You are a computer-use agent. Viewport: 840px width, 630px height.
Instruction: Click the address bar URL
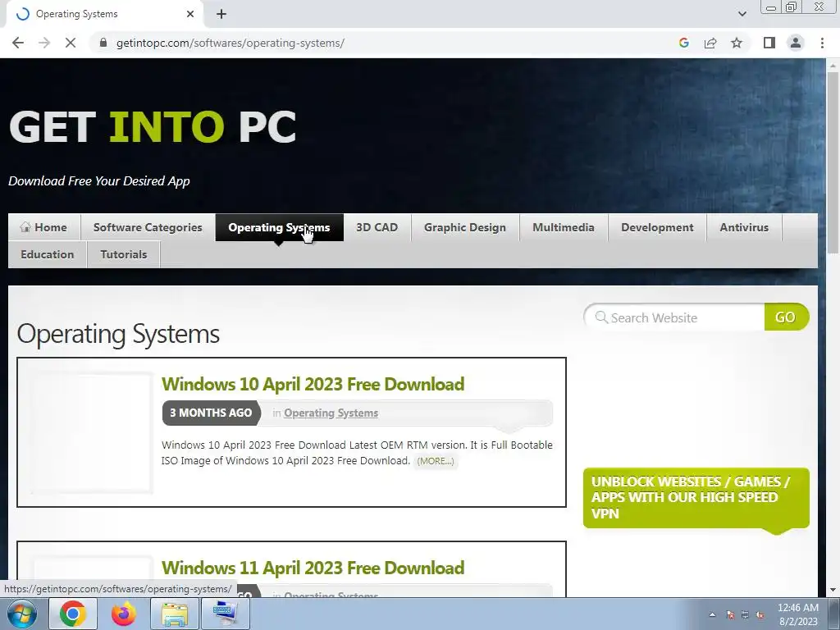pos(231,43)
